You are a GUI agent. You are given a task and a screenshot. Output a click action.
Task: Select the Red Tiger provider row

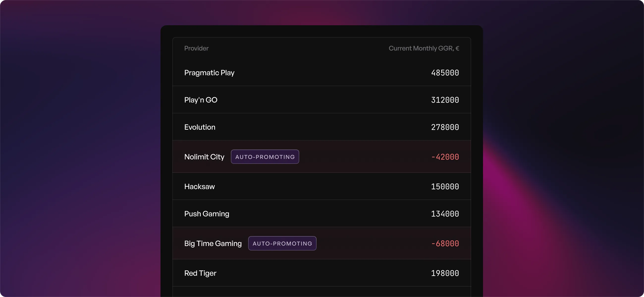322,273
